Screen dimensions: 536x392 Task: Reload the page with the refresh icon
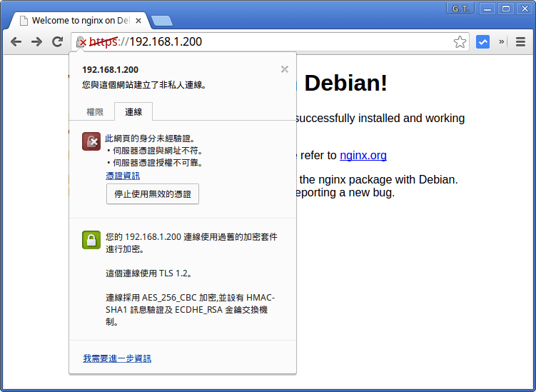click(57, 41)
